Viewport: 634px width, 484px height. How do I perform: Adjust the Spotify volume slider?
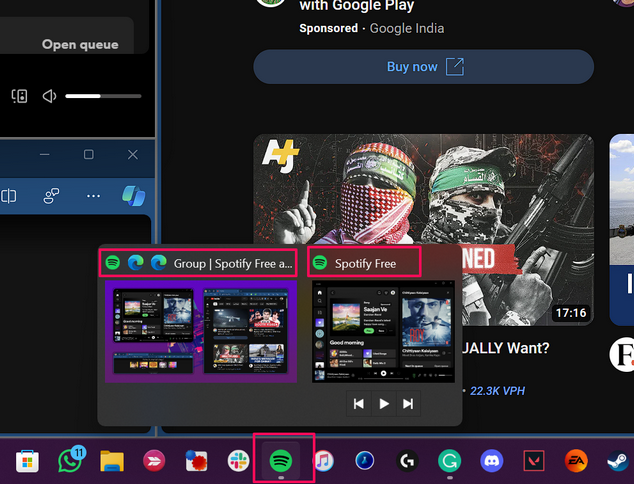tap(103, 96)
